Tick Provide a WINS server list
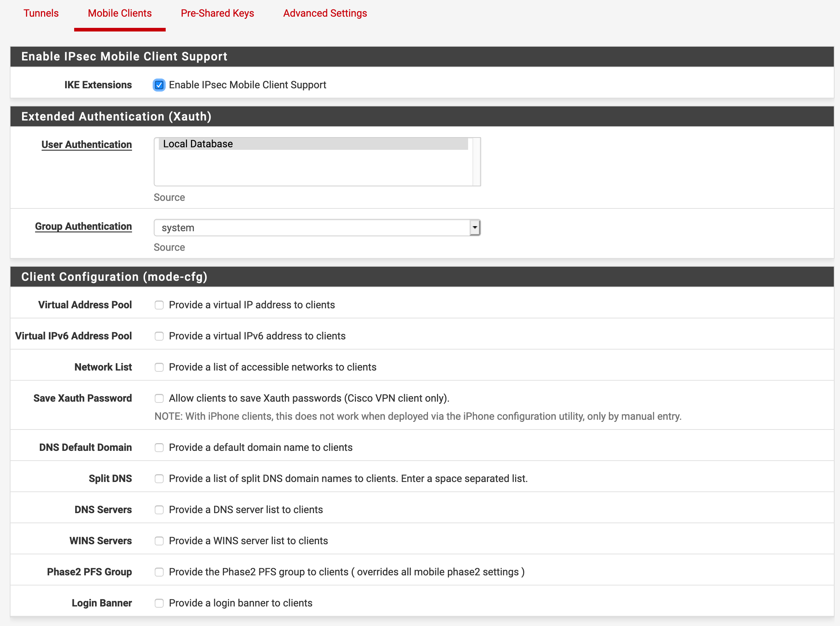The width and height of the screenshot is (840, 626). [159, 541]
